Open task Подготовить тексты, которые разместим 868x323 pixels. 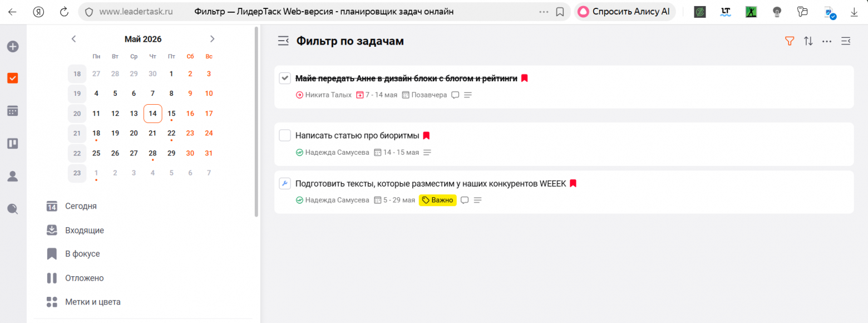[x=431, y=183]
